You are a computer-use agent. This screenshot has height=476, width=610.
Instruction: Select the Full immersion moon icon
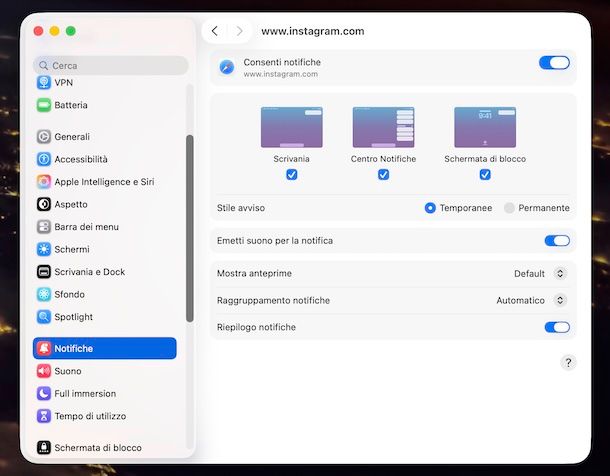44,394
